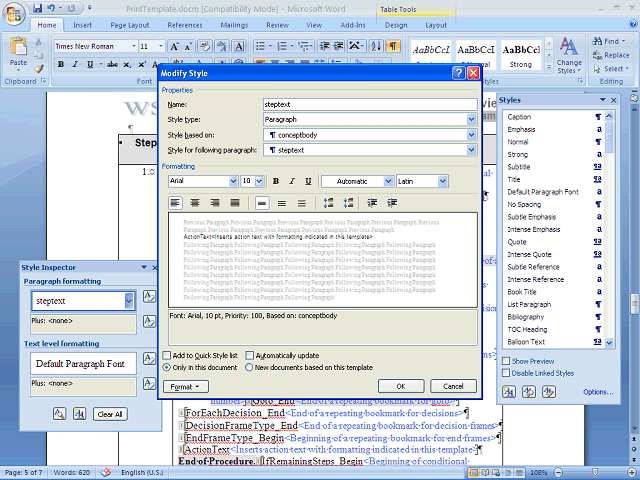
Task: Open Style for following paragraph dropdown
Action: (471, 150)
